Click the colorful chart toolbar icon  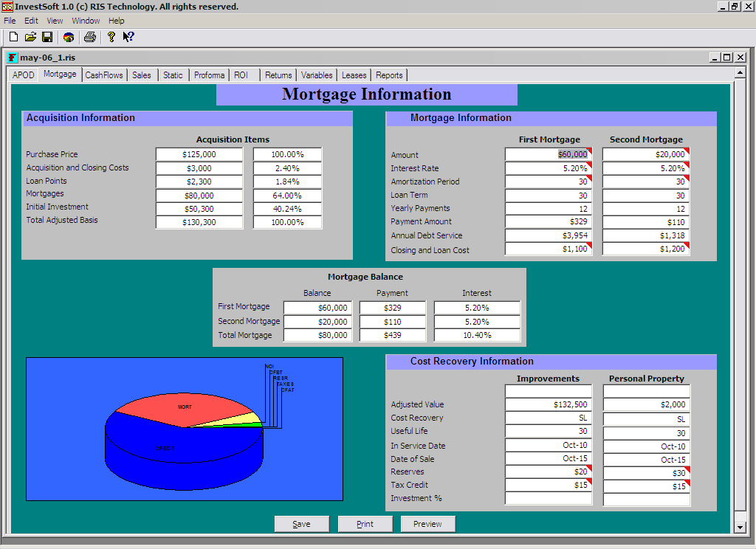[69, 37]
